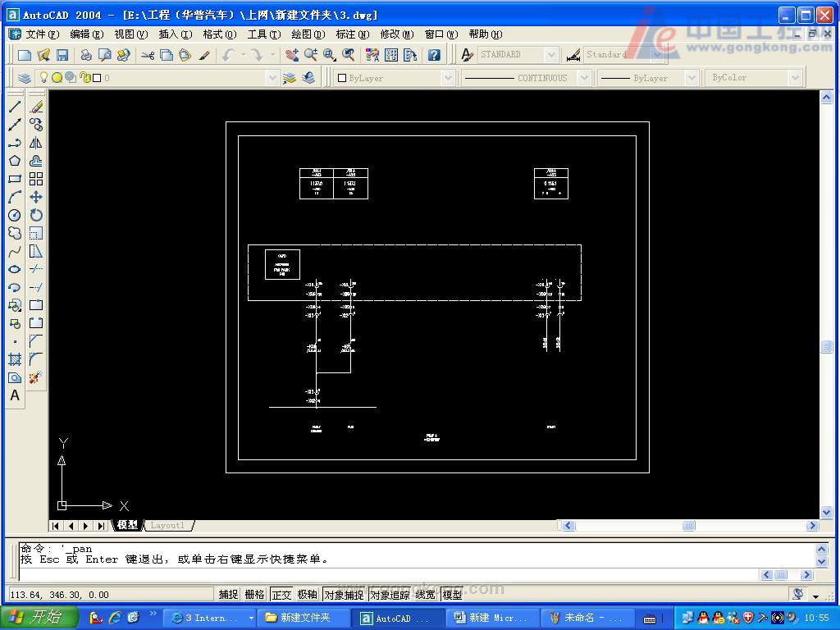
Task: Switch to the Layout1 tab
Action: point(167,526)
